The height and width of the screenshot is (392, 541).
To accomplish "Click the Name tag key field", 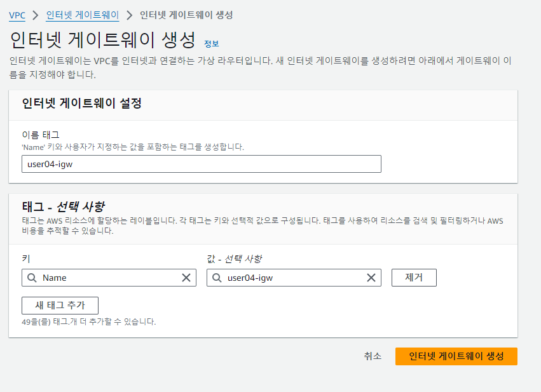I will click(x=109, y=278).
